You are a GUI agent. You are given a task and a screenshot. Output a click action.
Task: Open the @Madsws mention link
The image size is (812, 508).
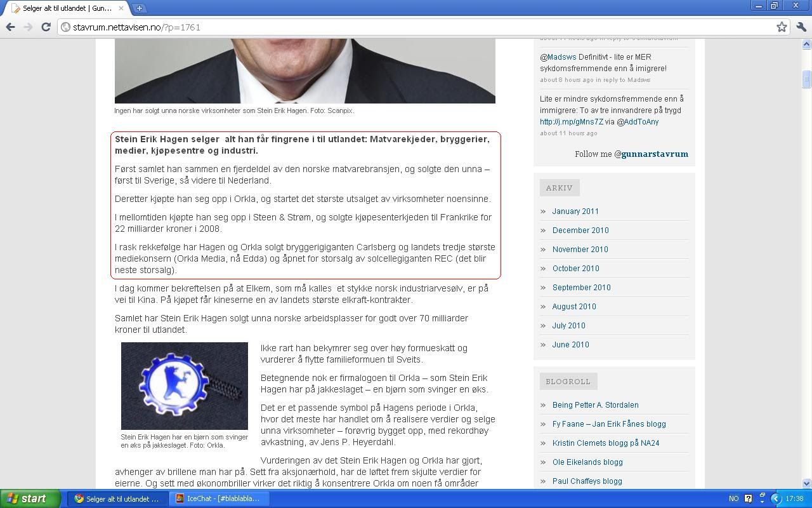(558, 57)
